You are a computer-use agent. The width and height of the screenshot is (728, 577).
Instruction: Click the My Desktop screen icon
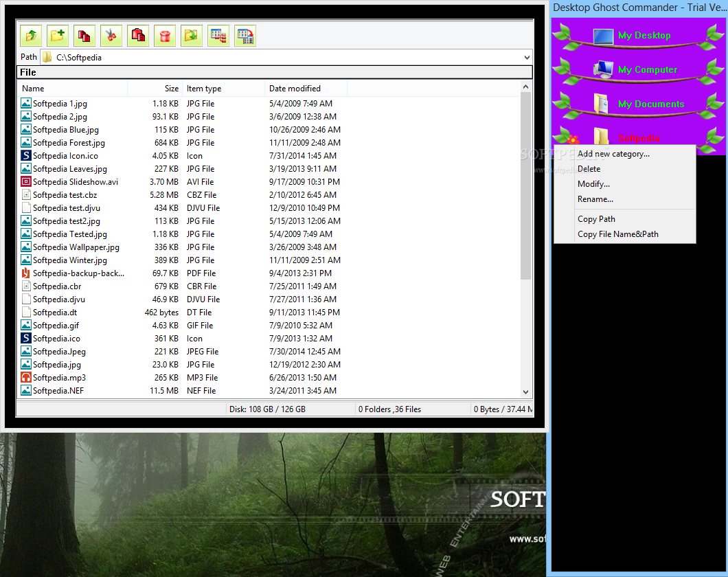tap(603, 36)
